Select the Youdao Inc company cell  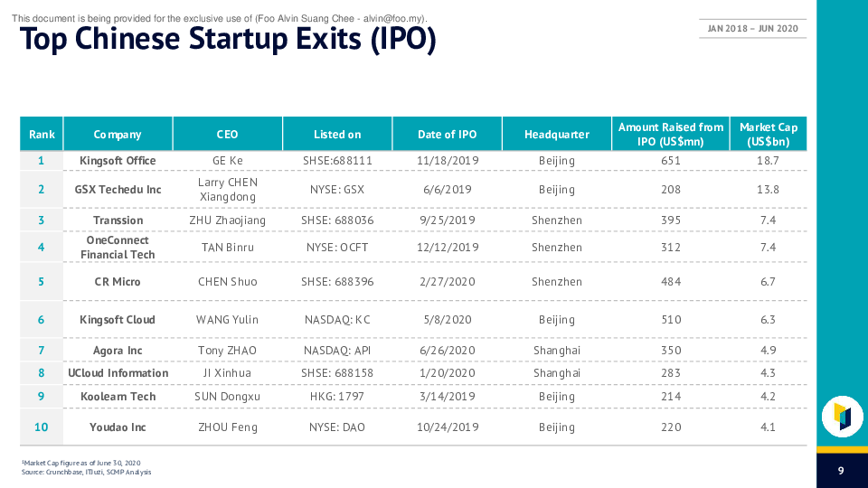(118, 427)
